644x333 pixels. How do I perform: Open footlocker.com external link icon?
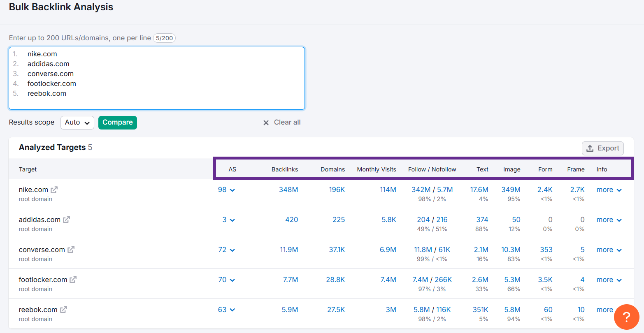pos(73,280)
